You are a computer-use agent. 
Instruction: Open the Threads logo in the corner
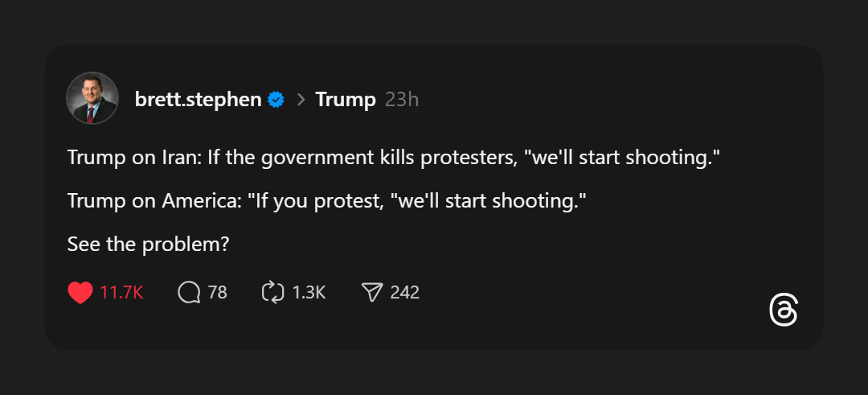[x=784, y=311]
